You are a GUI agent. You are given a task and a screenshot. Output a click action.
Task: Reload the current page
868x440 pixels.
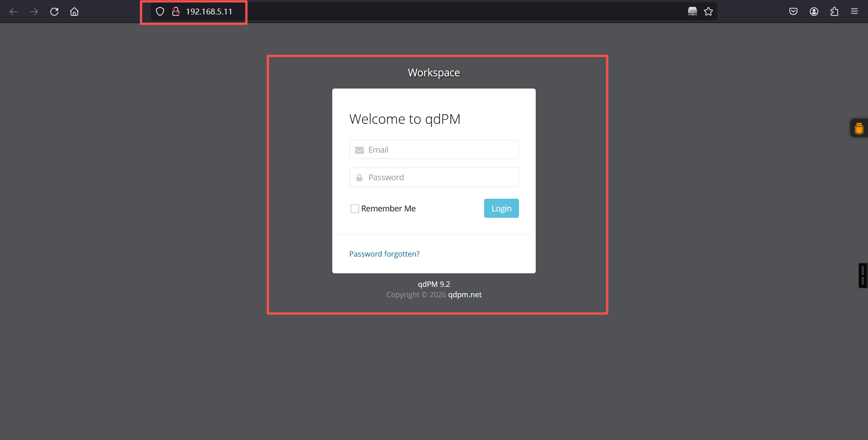[54, 12]
